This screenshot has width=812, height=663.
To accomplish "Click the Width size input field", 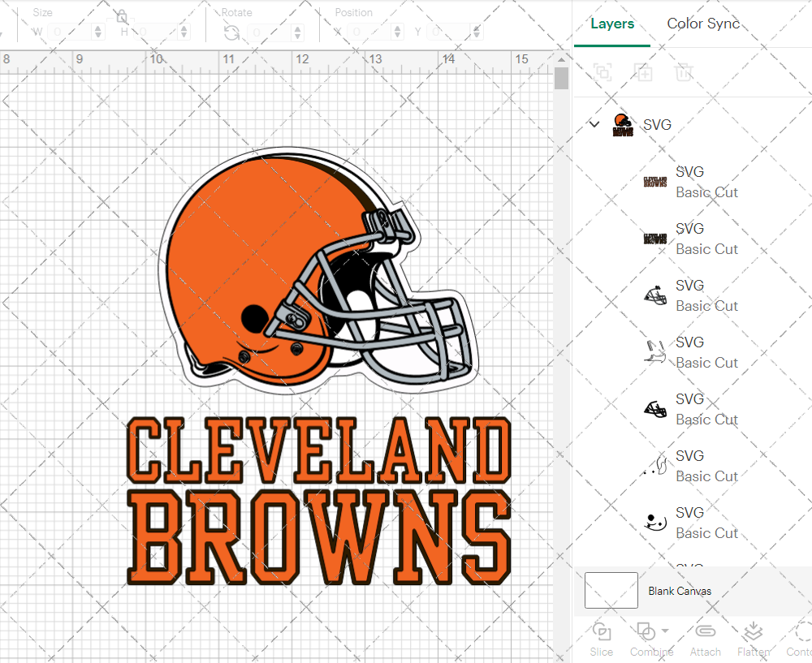I will [x=70, y=32].
